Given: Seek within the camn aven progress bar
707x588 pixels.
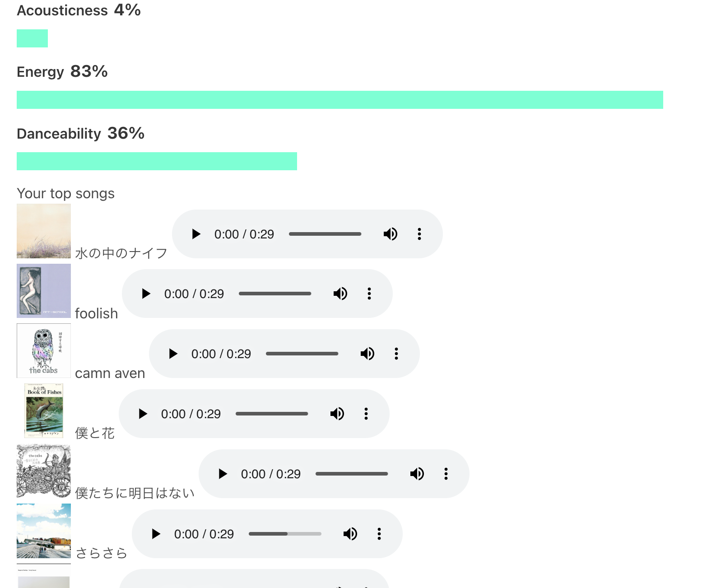Looking at the screenshot, I should (x=302, y=354).
